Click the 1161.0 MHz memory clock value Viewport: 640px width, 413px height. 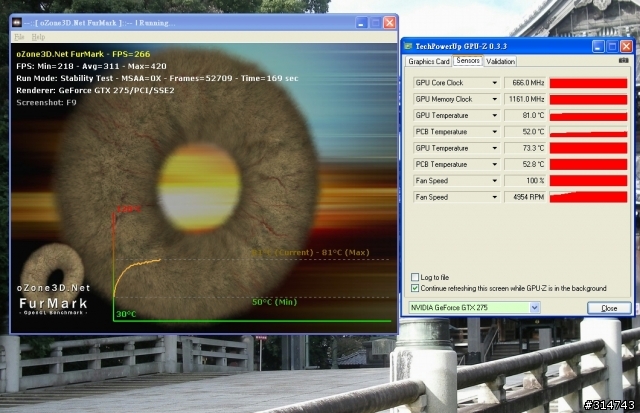(525, 99)
